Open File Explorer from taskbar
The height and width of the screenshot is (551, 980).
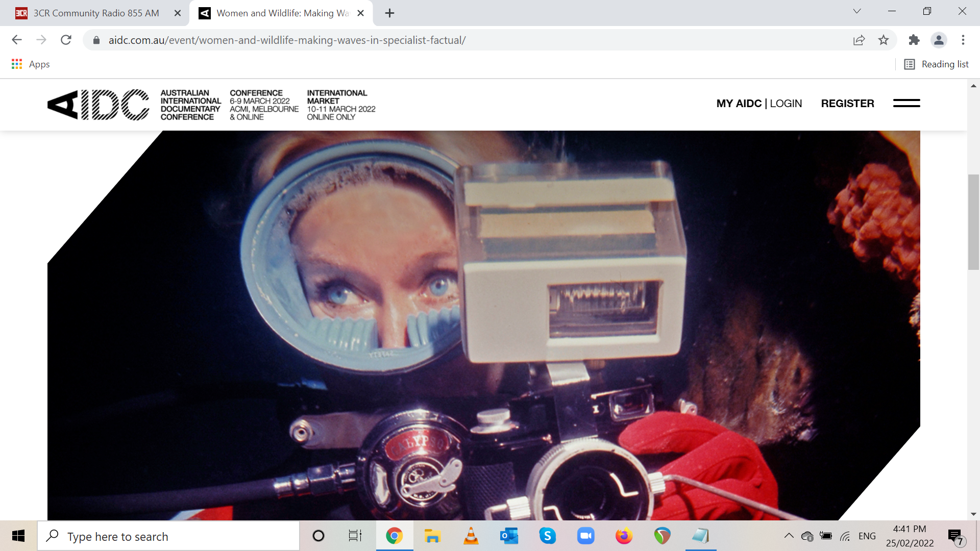click(432, 536)
